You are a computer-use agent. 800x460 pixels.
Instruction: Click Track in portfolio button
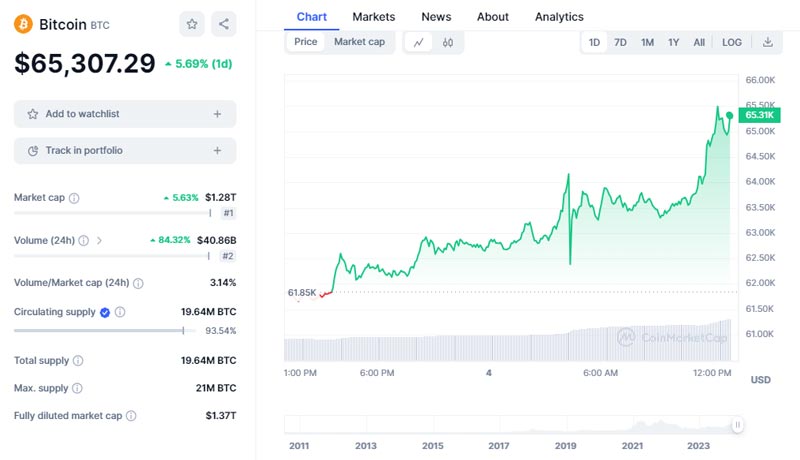[x=125, y=151]
